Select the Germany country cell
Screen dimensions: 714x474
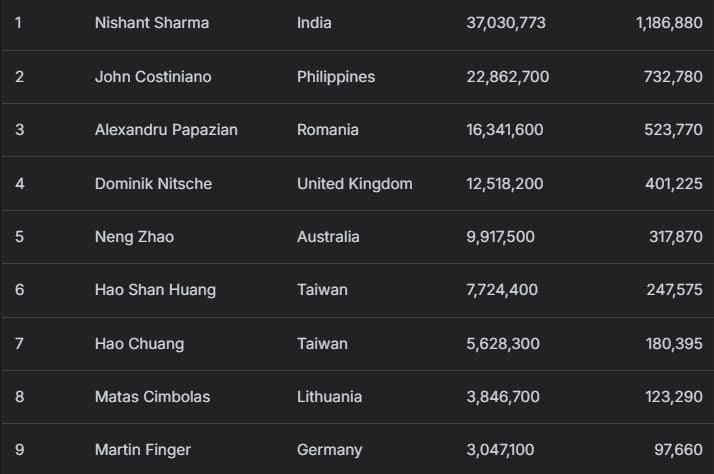pyautogui.click(x=329, y=450)
